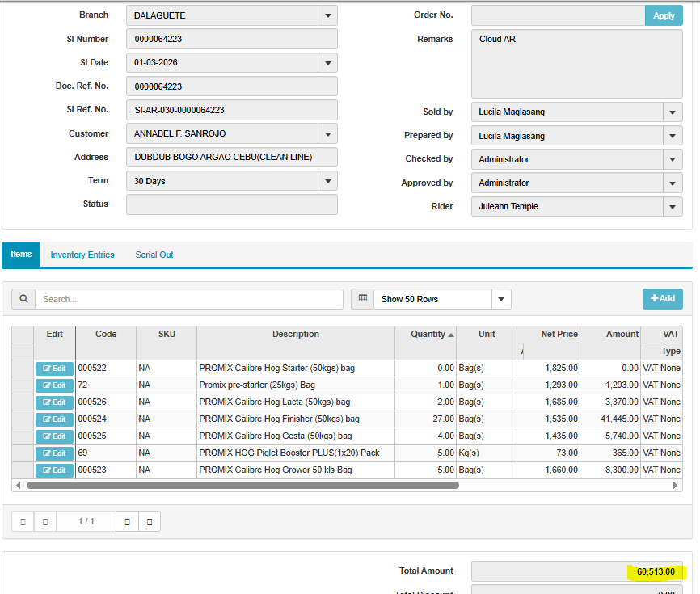
Task: Go to the previous page of items
Action: 45,521
